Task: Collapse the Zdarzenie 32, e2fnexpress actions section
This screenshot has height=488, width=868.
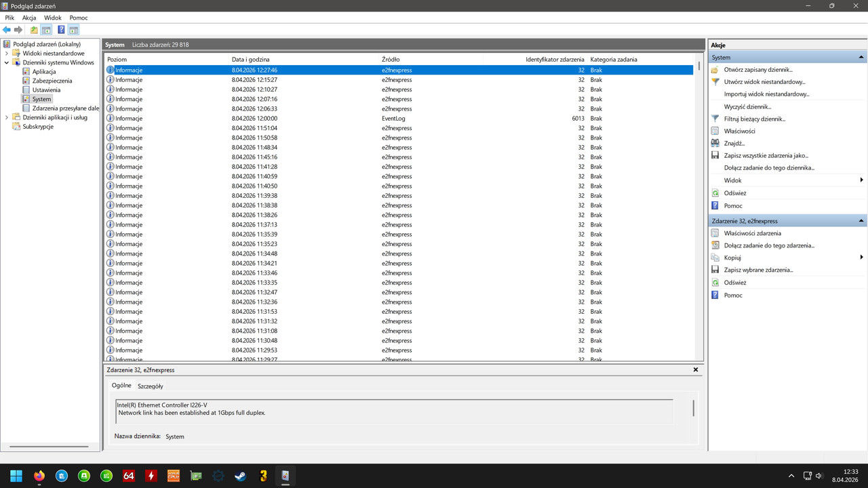Action: (861, 221)
